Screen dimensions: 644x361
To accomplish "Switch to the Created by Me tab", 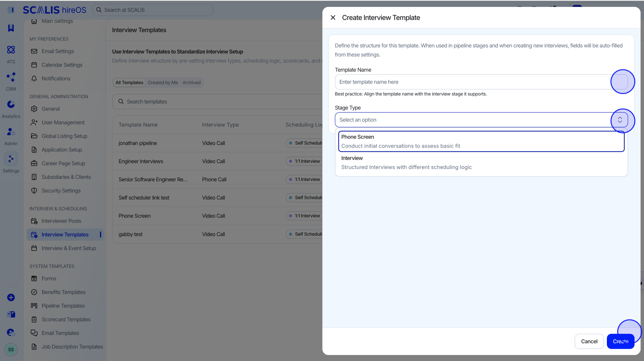I will tap(163, 83).
